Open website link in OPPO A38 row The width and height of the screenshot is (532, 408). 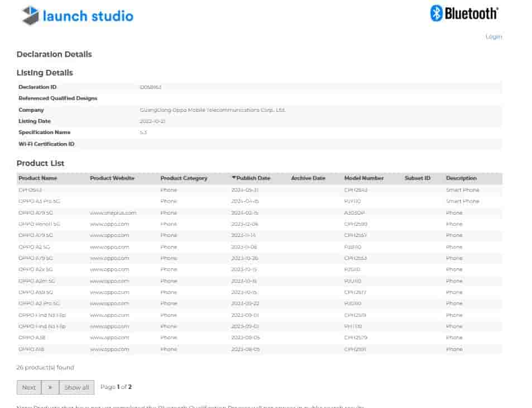pyautogui.click(x=109, y=338)
